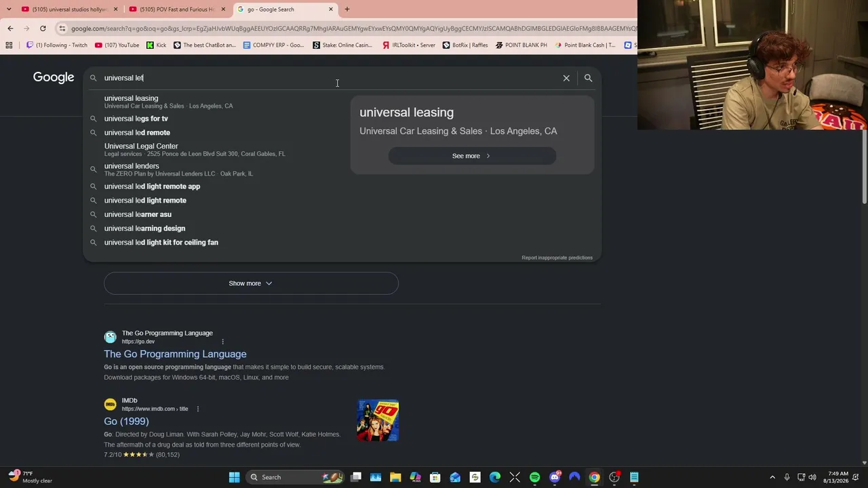The image size is (868, 488).
Task: Click the taskbar Search box
Action: coord(294,477)
